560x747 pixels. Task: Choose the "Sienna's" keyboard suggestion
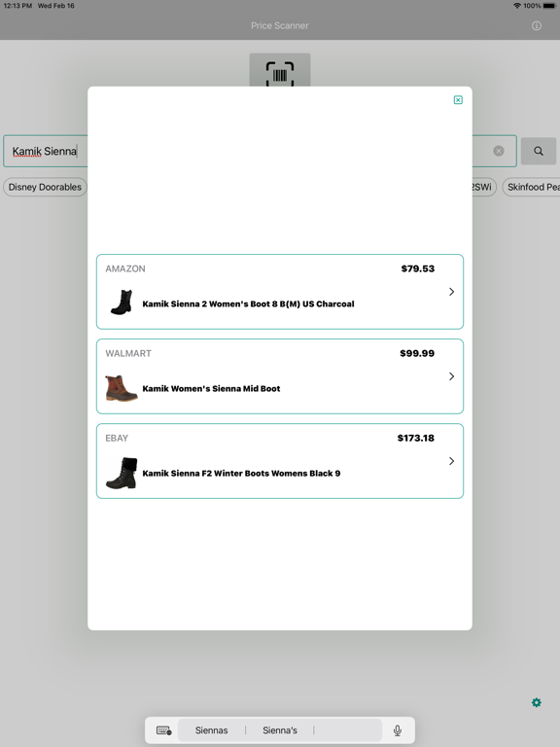point(280,730)
